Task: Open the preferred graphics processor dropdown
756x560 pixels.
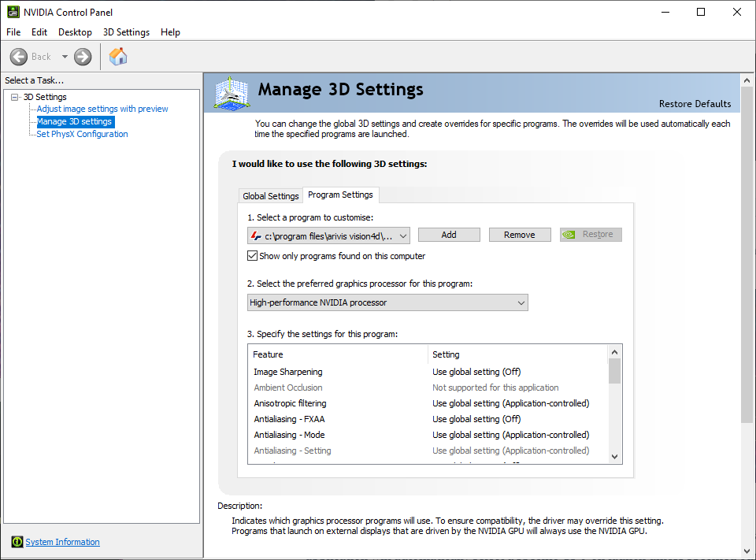Action: click(x=387, y=302)
